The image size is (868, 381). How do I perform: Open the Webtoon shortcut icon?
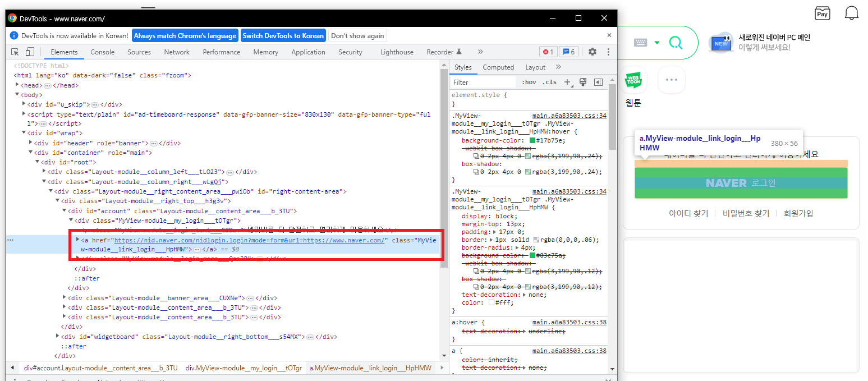[633, 80]
